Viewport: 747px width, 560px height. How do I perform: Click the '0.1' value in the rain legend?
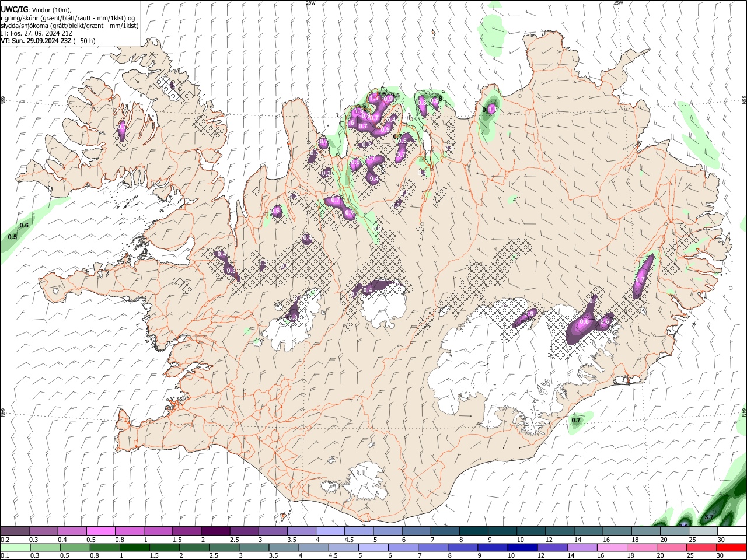point(5,555)
